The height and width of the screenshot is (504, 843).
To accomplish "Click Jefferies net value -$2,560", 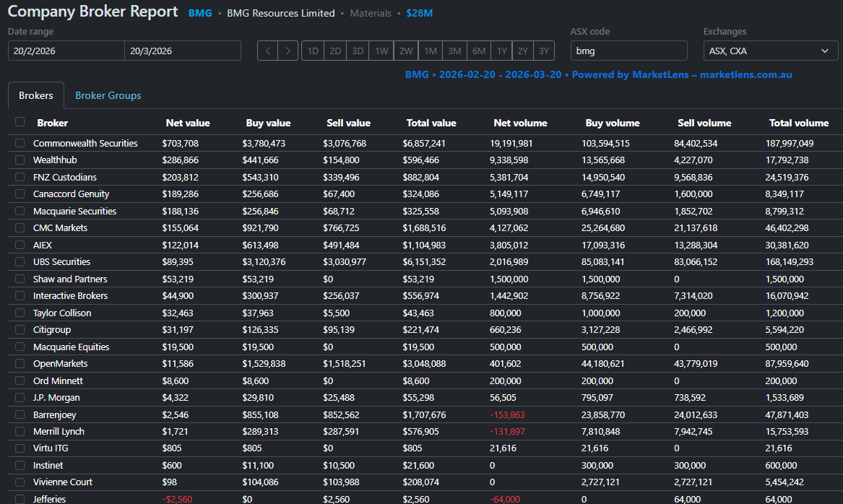I will point(177,499).
